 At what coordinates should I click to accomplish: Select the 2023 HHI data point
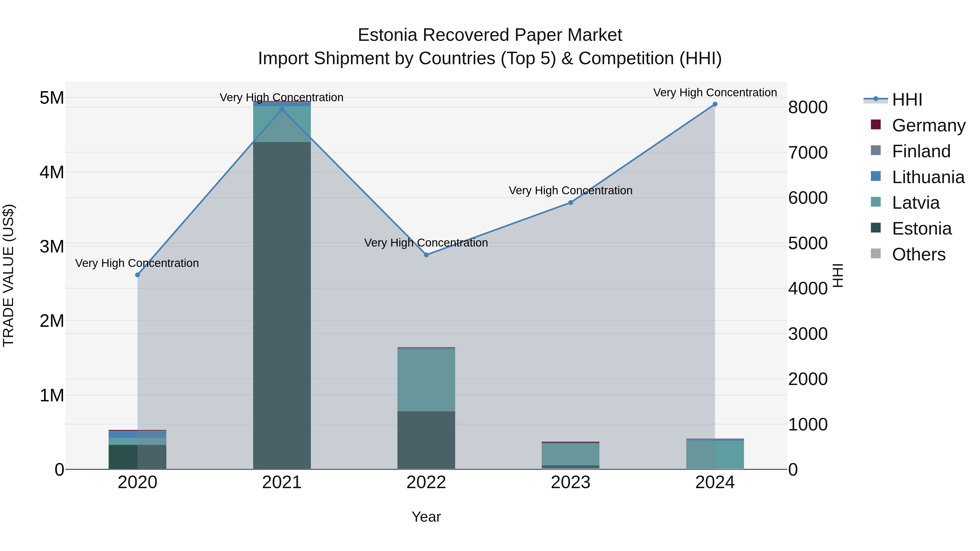571,203
